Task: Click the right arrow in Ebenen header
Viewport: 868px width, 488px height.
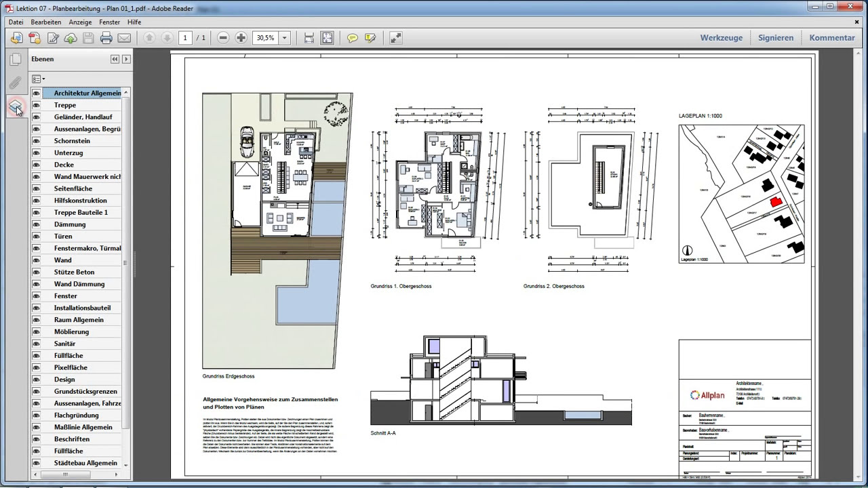Action: click(125, 59)
